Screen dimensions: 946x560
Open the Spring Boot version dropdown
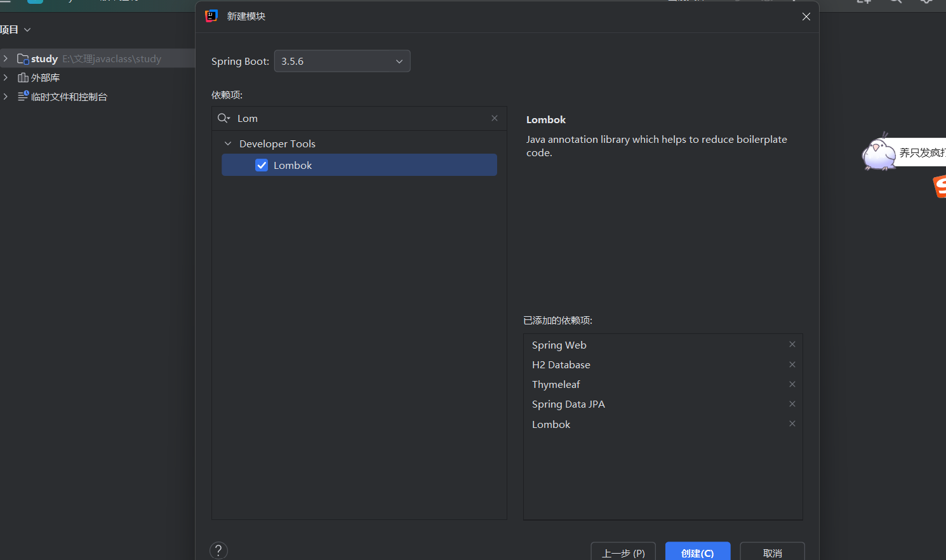(x=342, y=61)
